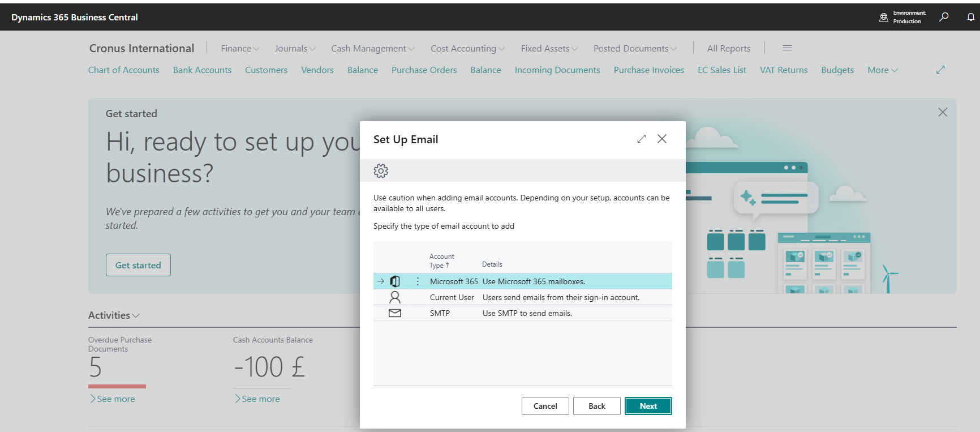Open the search magnifier icon in header
The image size is (980, 432).
tap(944, 17)
